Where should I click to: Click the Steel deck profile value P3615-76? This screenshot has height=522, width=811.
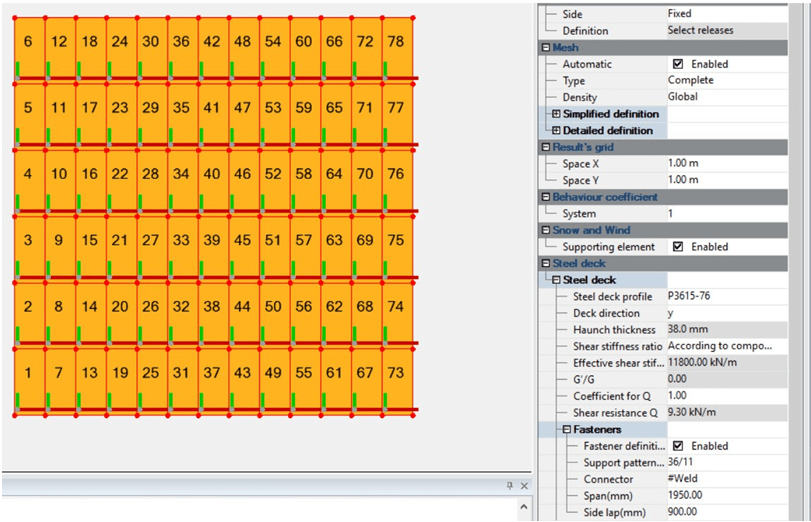tap(725, 297)
